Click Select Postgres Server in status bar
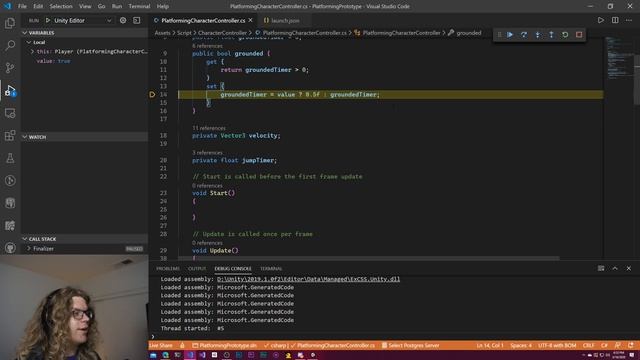The image size is (640, 360). (x=410, y=345)
